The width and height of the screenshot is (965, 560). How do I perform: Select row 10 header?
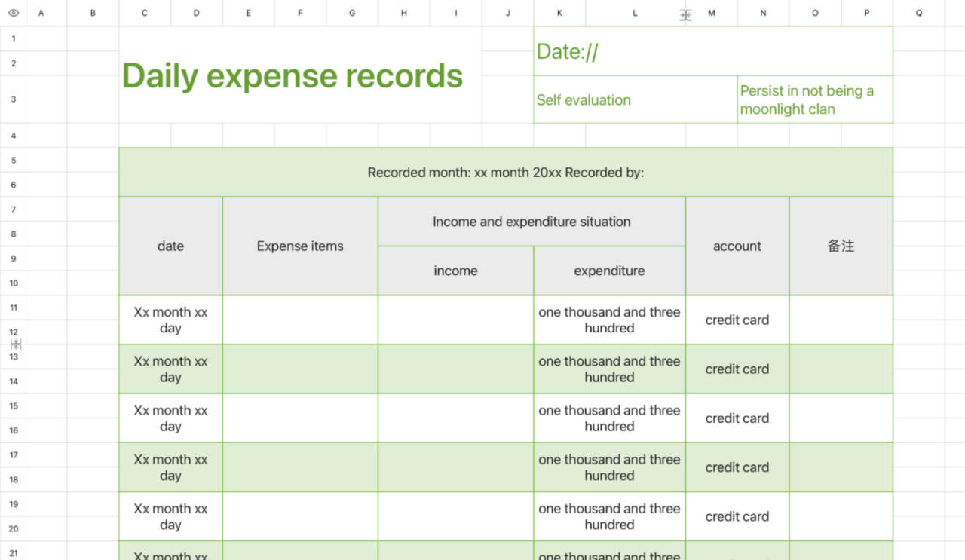coord(14,283)
